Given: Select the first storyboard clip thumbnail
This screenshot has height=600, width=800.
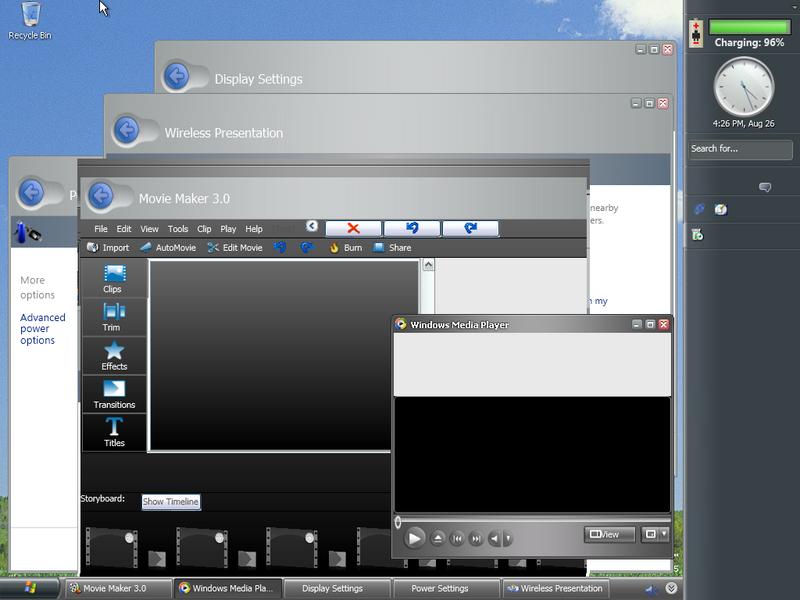Looking at the screenshot, I should tap(112, 548).
